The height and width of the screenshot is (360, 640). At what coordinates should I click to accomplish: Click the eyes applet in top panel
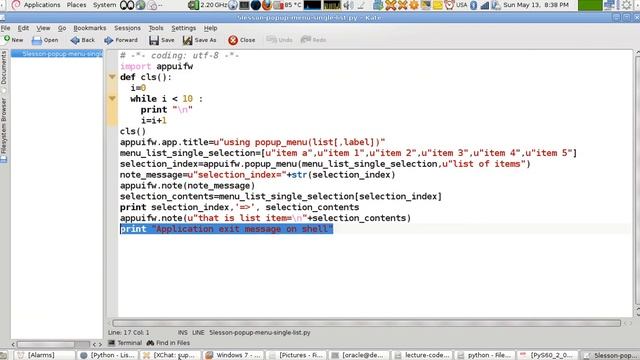127,5
